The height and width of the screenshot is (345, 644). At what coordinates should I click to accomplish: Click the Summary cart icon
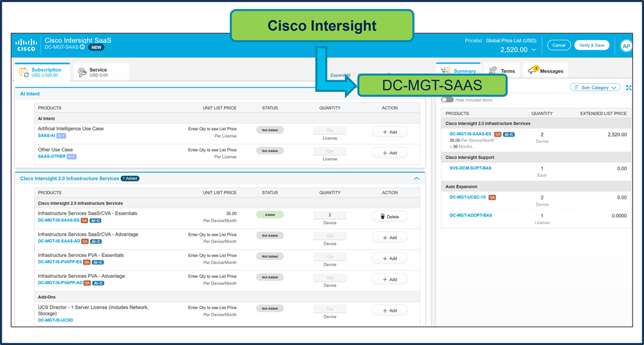445,71
